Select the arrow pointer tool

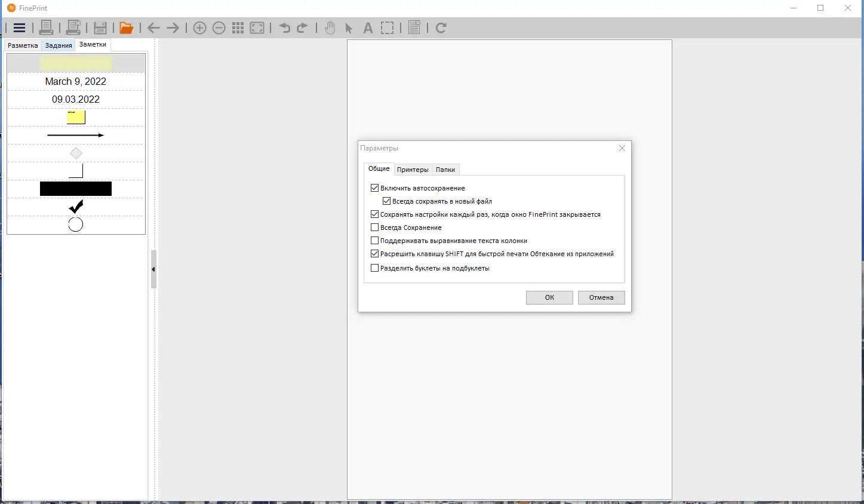coord(349,28)
